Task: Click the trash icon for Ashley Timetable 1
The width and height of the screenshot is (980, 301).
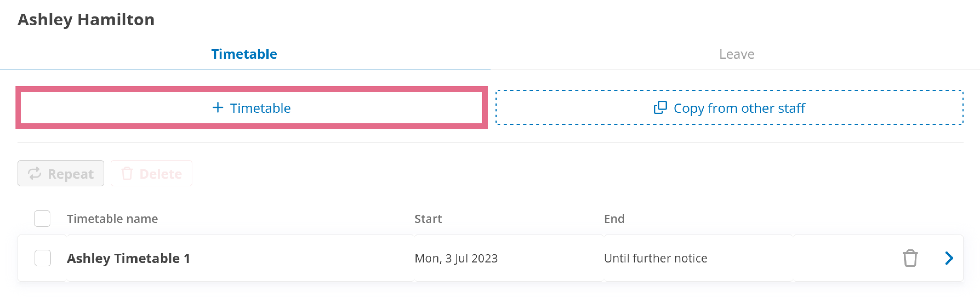Action: pos(910,258)
